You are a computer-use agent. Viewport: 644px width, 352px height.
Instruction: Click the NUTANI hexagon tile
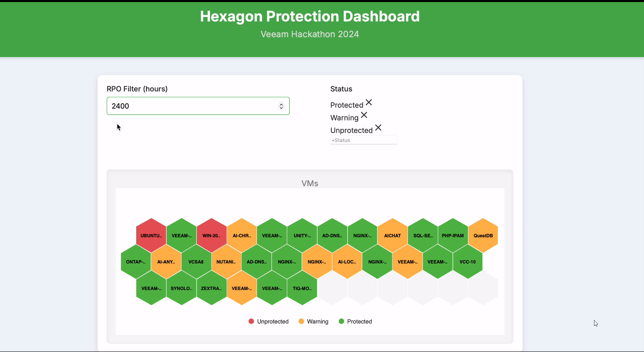[x=226, y=262]
